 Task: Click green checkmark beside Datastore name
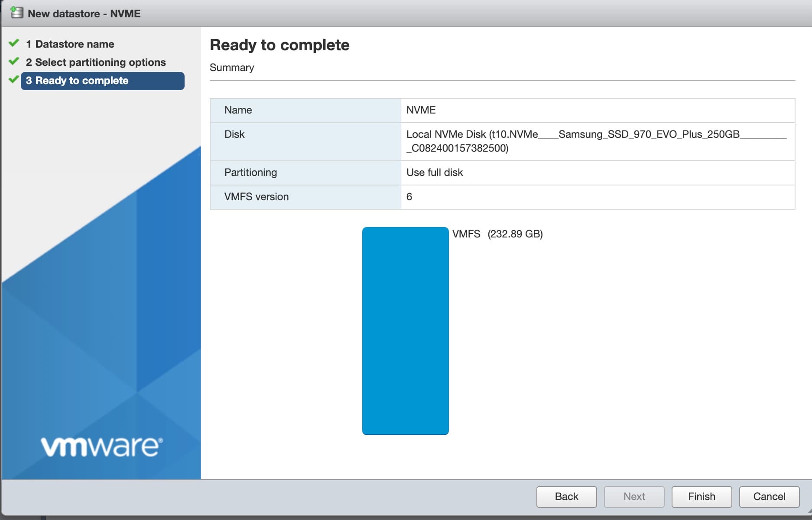[14, 43]
